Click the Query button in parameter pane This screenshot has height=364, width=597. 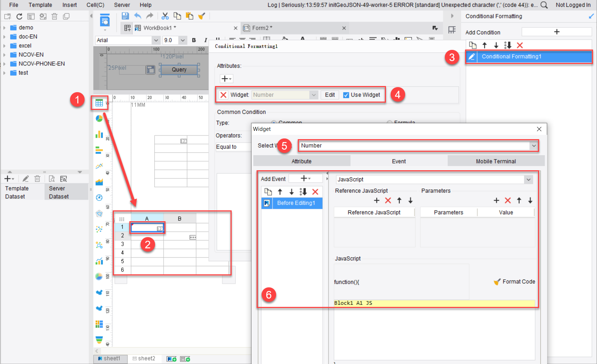179,70
